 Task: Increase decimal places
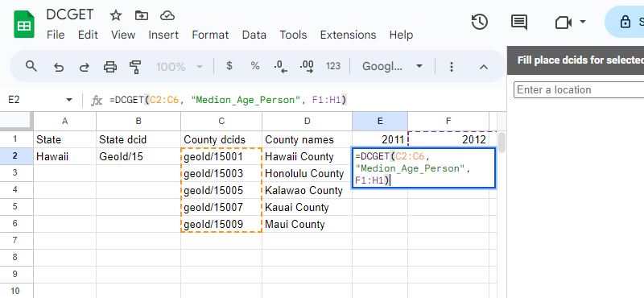tap(307, 66)
